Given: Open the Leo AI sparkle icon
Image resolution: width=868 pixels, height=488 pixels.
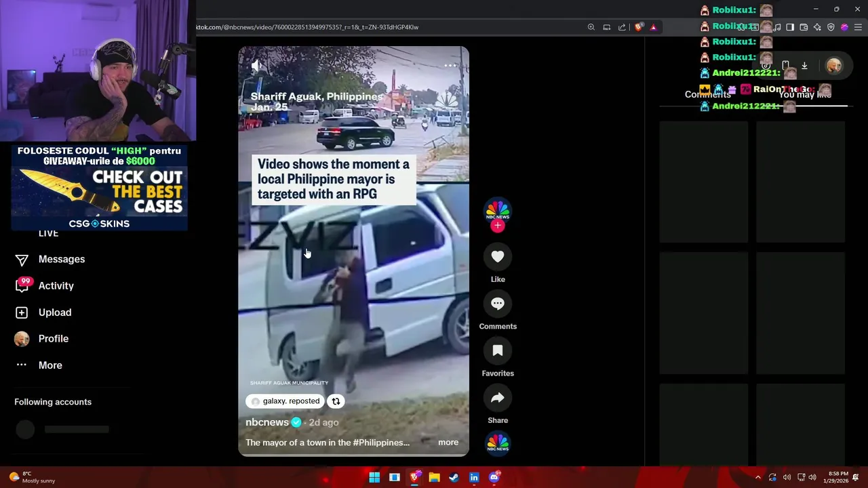Looking at the screenshot, I should (x=817, y=27).
